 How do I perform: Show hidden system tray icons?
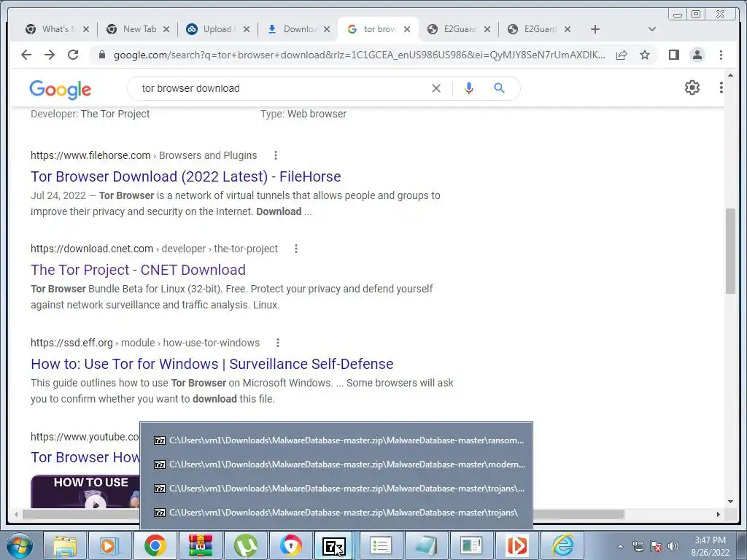click(620, 546)
